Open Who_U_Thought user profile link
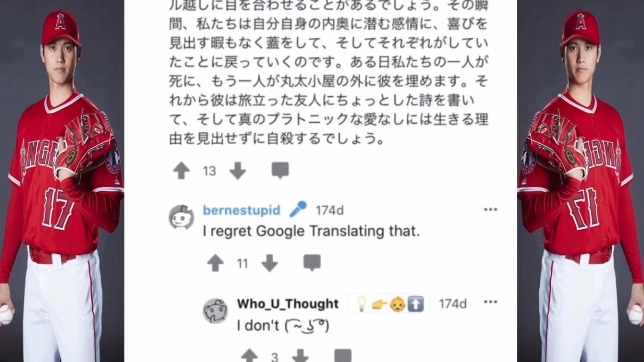644x362 pixels. [288, 304]
